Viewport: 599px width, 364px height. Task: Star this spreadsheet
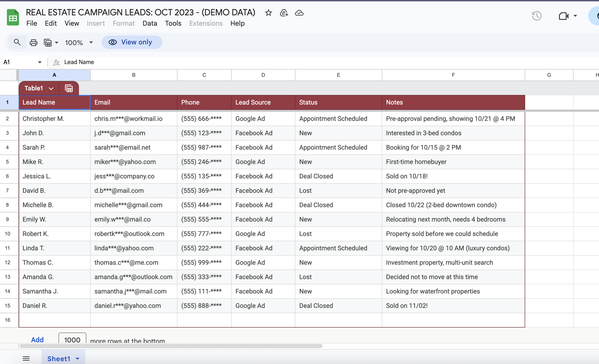point(268,13)
